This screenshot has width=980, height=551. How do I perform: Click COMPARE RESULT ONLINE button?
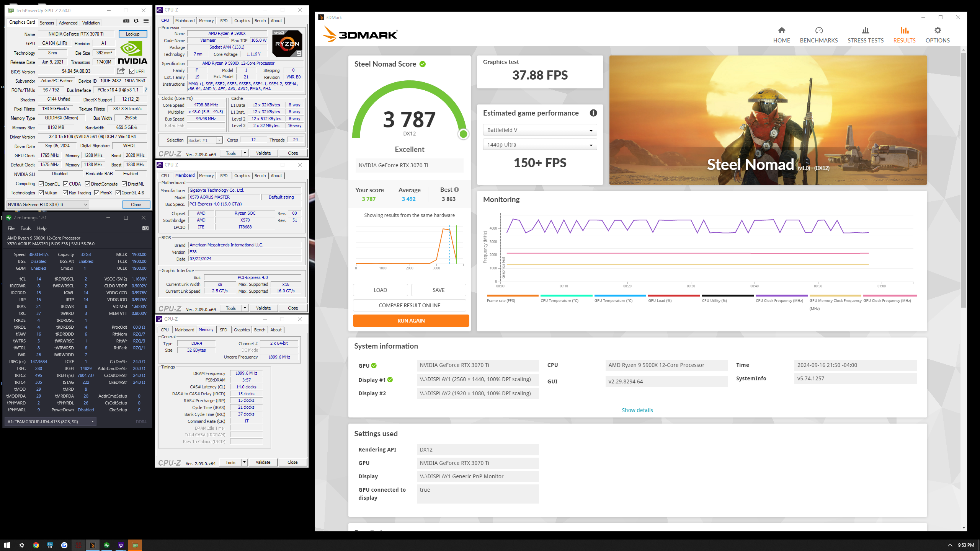(409, 305)
